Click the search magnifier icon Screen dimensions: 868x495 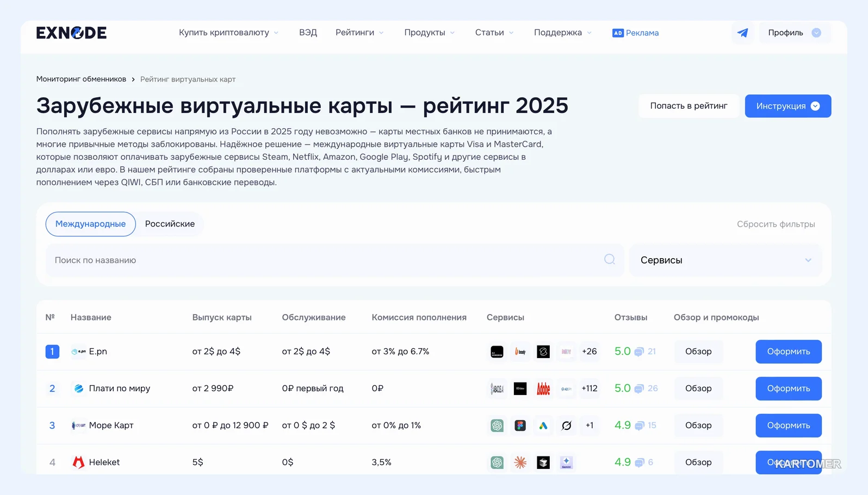[610, 260]
